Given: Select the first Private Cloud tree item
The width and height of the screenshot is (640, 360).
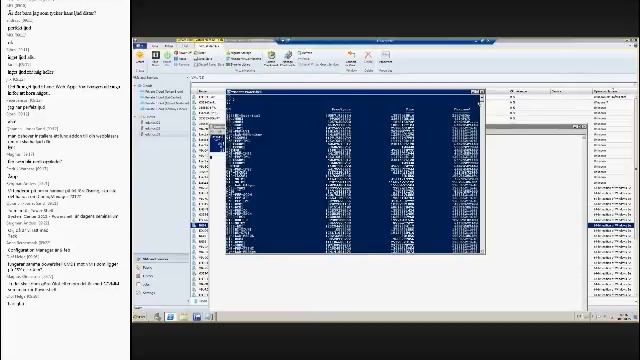Looking at the screenshot, I should coord(163,92).
